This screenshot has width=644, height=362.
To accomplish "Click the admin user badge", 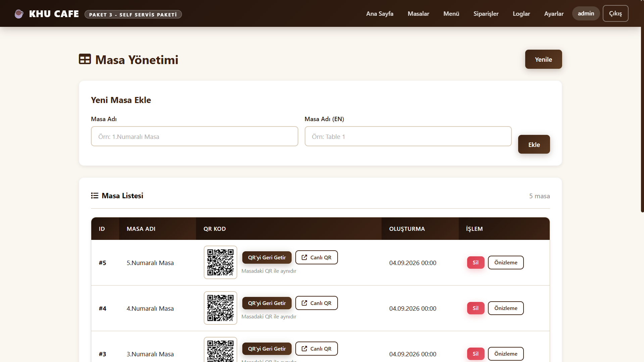I will click(586, 13).
